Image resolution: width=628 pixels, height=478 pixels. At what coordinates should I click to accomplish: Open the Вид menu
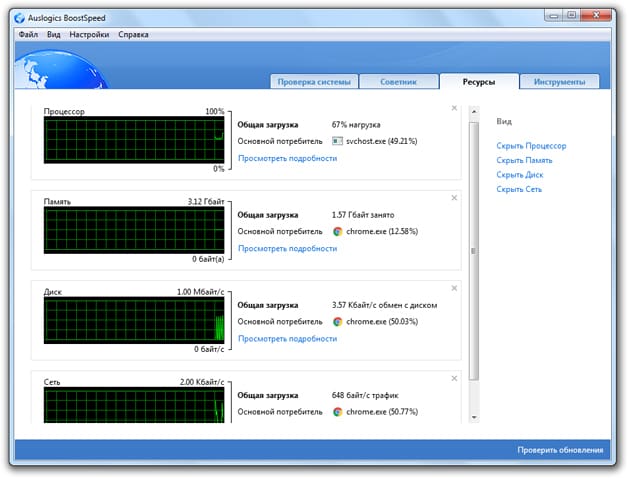click(54, 34)
